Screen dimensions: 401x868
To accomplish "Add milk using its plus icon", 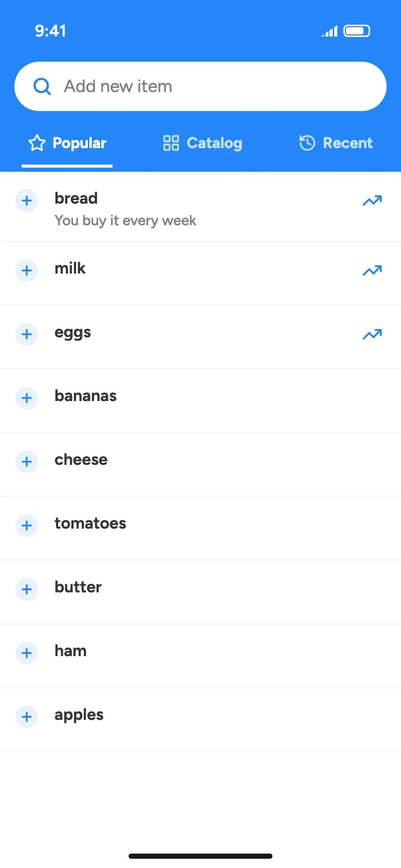I will pos(27,270).
